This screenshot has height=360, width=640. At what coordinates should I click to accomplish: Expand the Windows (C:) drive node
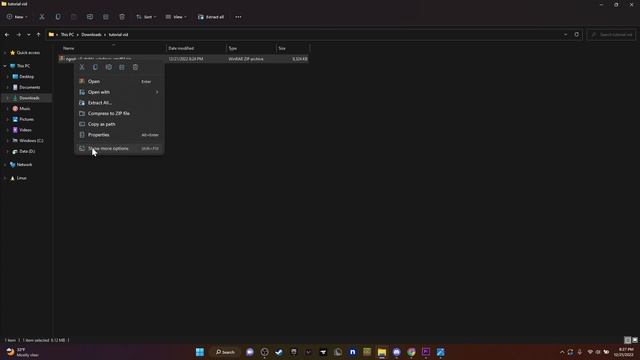[x=7, y=140]
